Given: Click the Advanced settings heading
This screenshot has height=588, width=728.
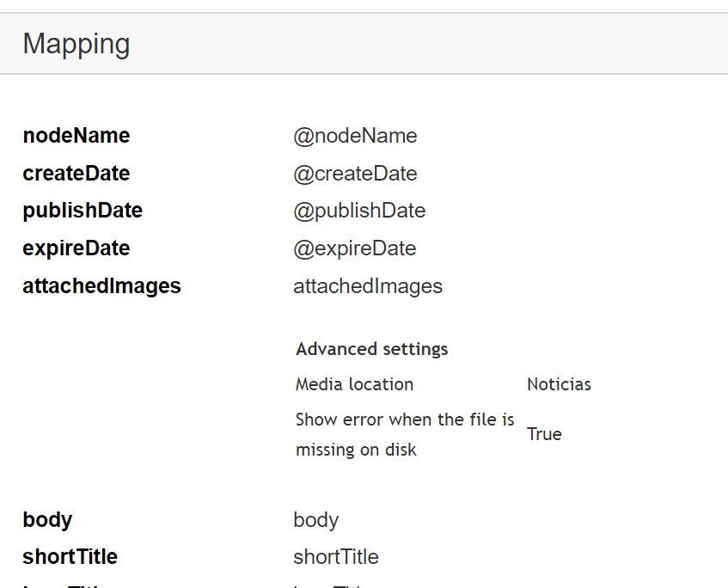Looking at the screenshot, I should coord(372,349).
